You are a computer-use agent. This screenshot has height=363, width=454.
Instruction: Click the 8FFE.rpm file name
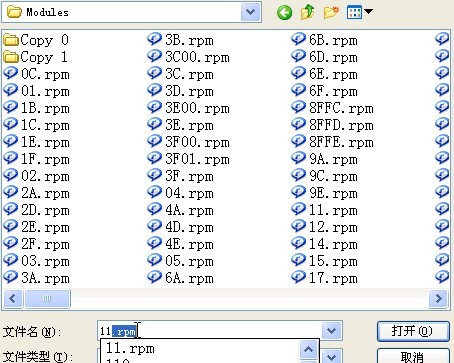[341, 143]
